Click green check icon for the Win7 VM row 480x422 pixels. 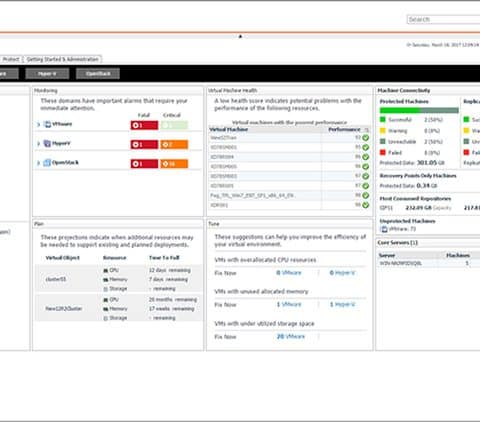366,196
